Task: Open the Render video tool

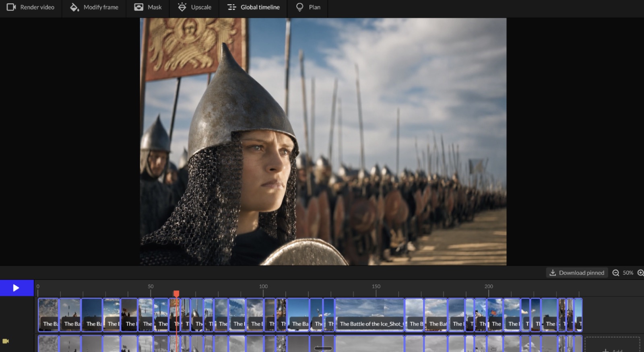Action: point(31,7)
